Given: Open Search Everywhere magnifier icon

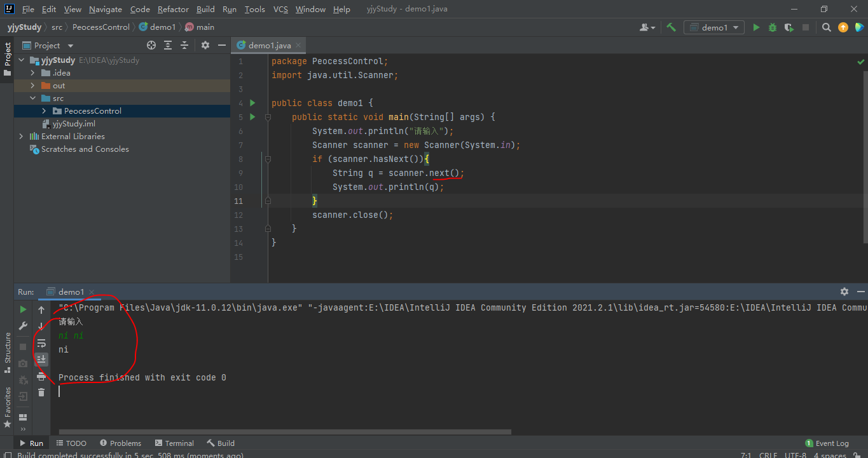Looking at the screenshot, I should [x=827, y=27].
